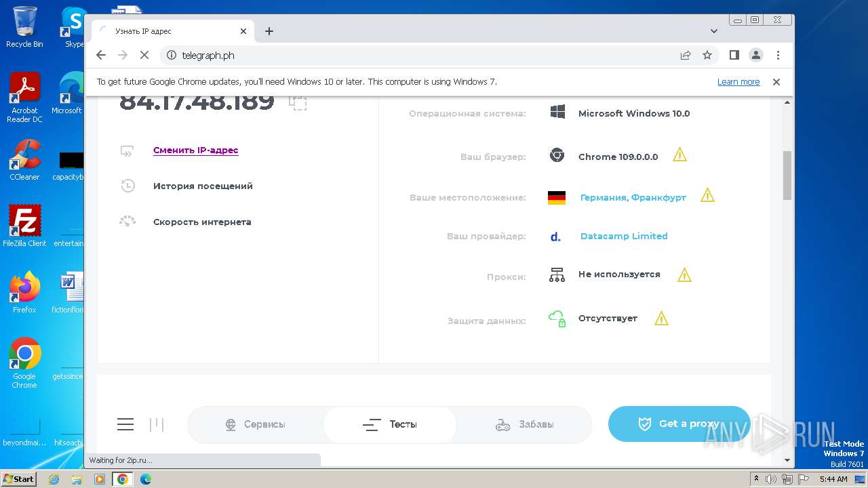The image size is (868, 488).
Task: Open Microsoft Edge from the taskbar
Action: click(x=145, y=479)
